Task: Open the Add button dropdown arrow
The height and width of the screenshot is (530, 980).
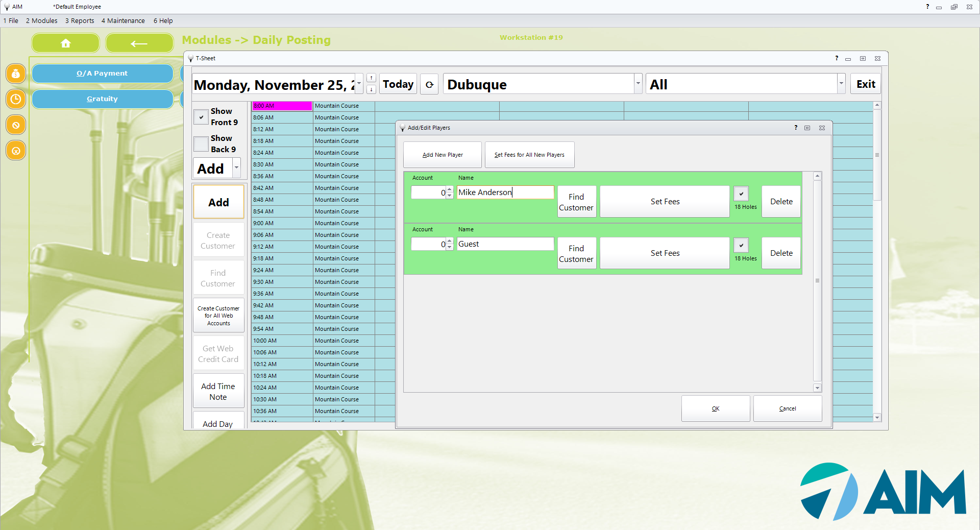Action: [x=236, y=167]
